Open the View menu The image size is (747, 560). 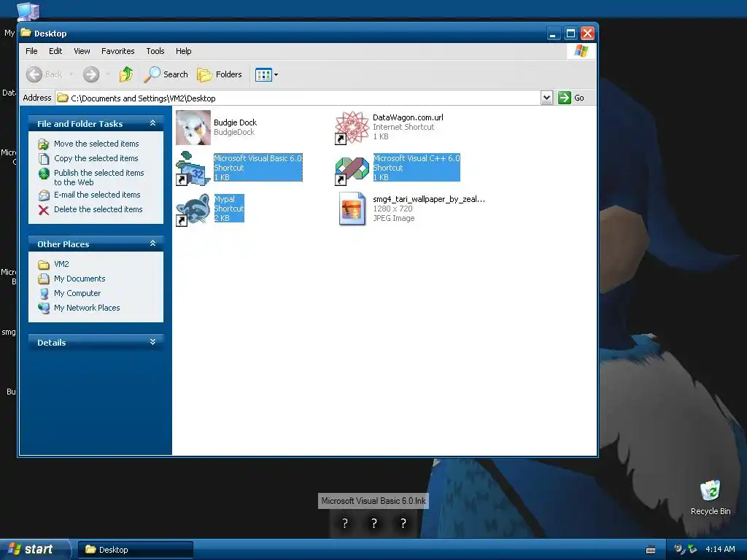82,51
